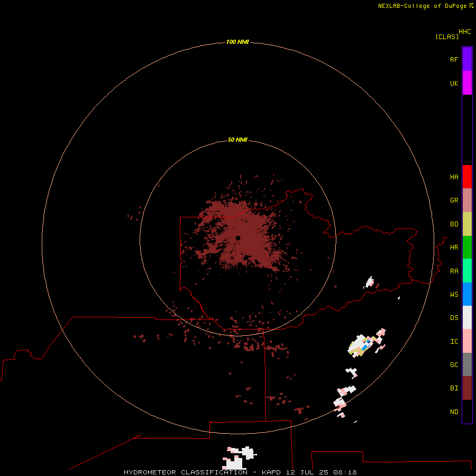Click the [CLAS] unit label
The width and height of the screenshot is (476, 476).
(447, 36)
